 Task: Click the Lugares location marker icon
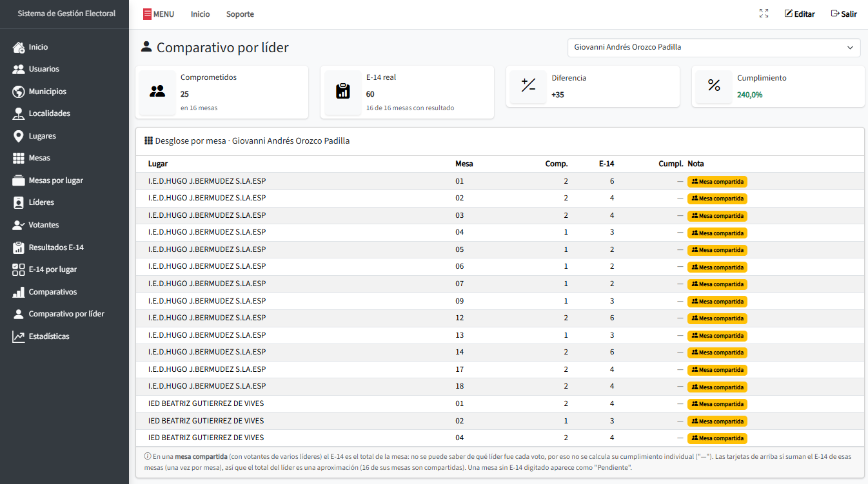tap(18, 136)
